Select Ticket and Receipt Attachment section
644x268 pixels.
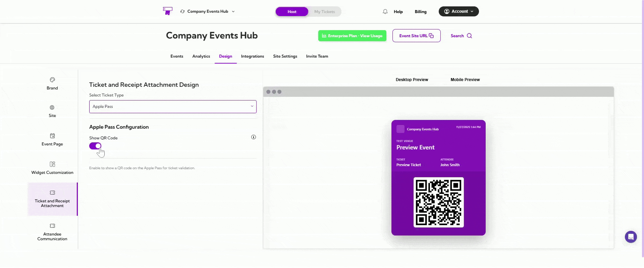[x=52, y=199]
